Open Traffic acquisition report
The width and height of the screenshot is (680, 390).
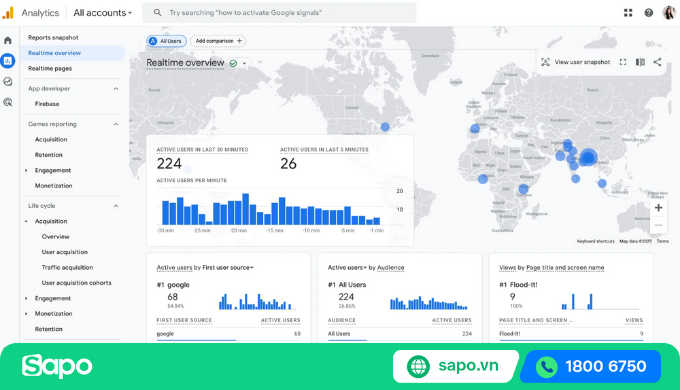[x=67, y=267]
